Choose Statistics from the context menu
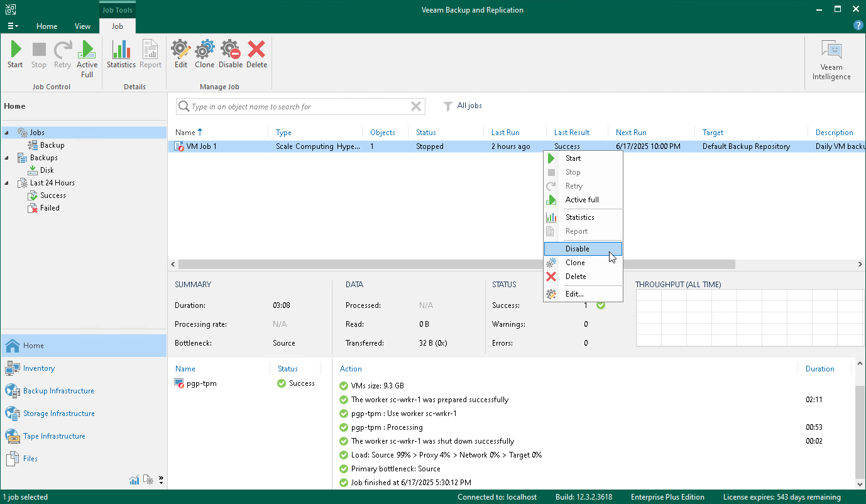866x504 pixels. 583,217
